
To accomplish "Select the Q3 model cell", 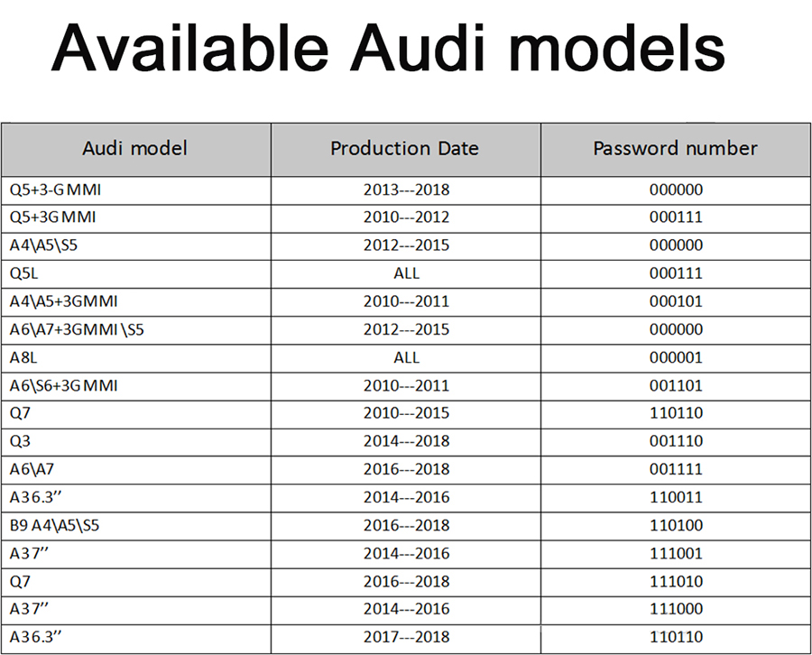I will 20,441.
